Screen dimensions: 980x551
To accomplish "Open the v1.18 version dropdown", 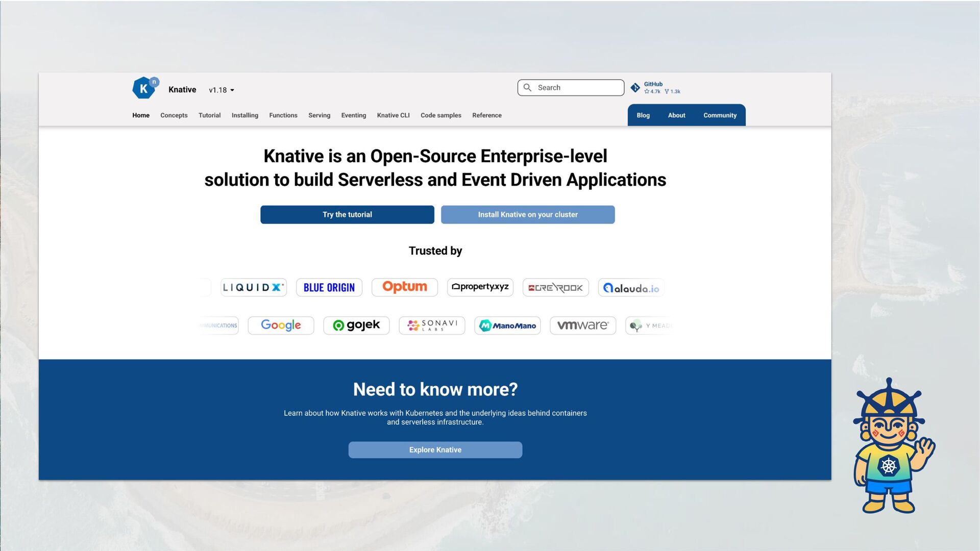I will tap(222, 90).
